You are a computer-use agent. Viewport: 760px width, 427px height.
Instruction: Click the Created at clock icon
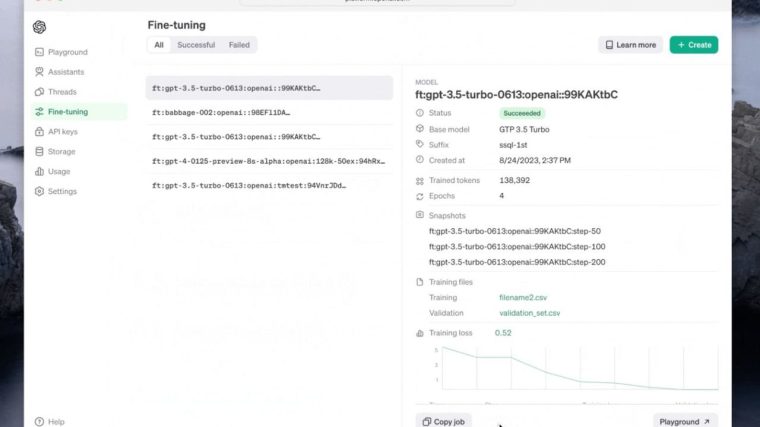(420, 159)
